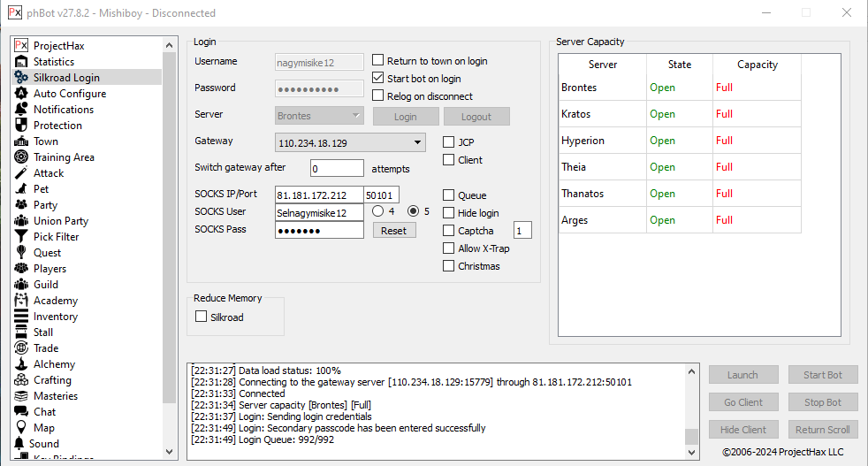Viewport: 868px width, 466px height.
Task: Click the Stop Bot button
Action: 822,402
